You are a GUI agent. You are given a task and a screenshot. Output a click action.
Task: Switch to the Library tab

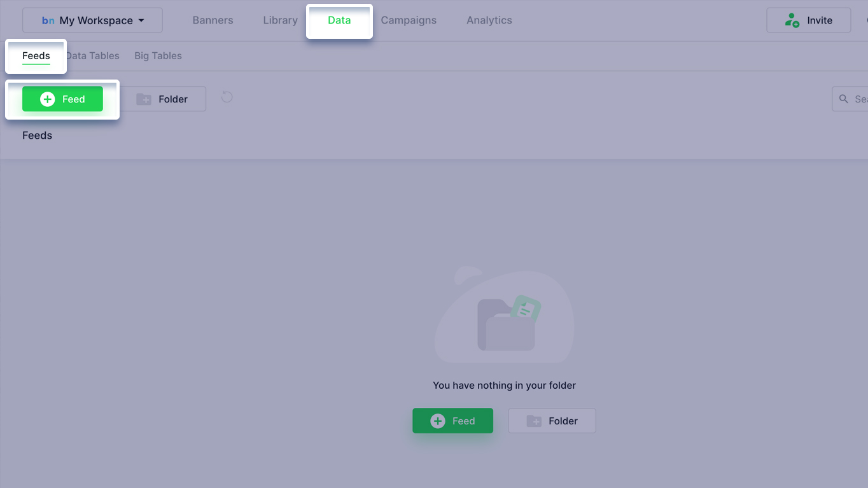pos(280,20)
